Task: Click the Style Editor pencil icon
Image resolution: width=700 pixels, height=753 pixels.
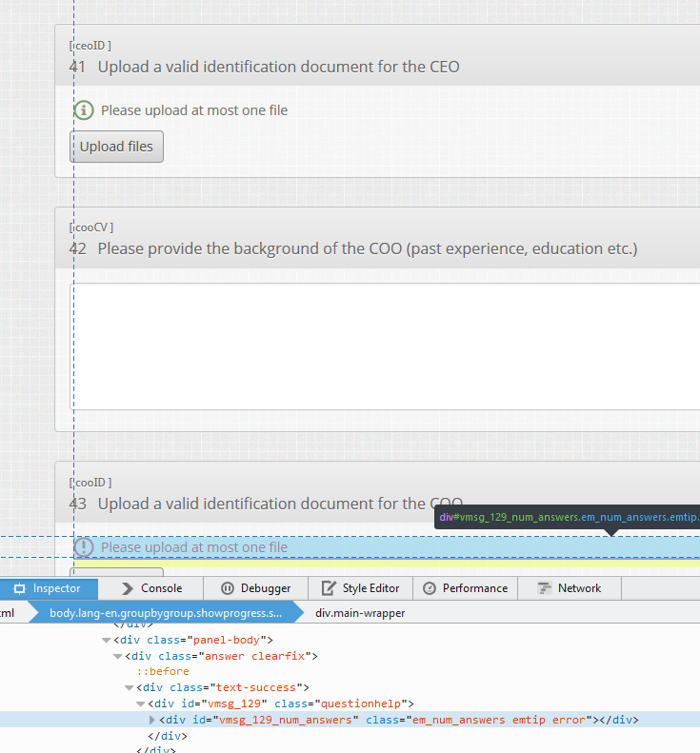Action: [329, 588]
